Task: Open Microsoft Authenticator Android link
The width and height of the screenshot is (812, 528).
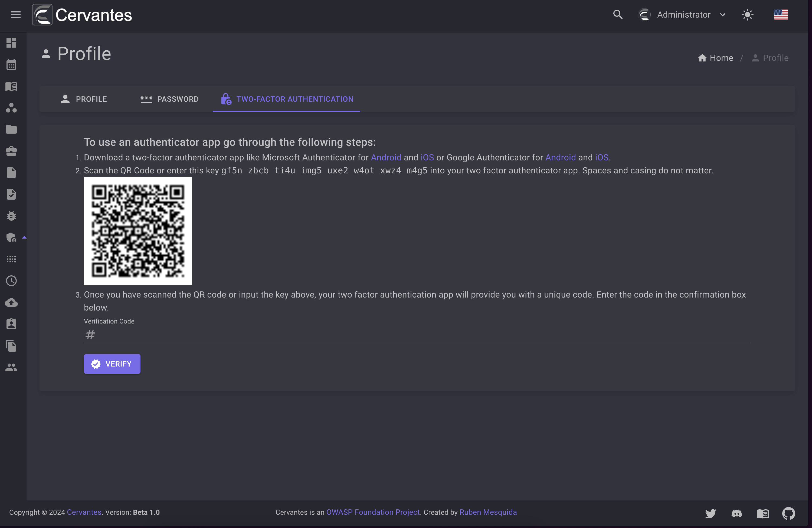Action: 386,157
